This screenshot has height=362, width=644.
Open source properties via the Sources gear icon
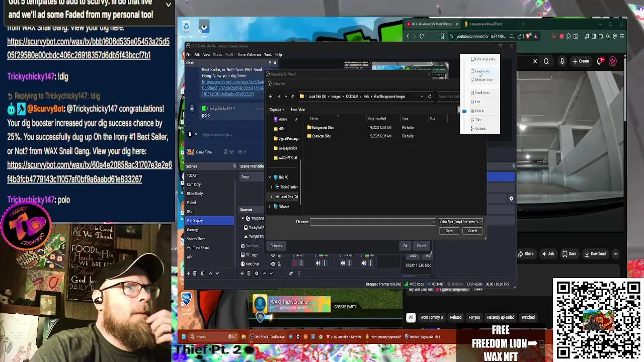click(256, 274)
